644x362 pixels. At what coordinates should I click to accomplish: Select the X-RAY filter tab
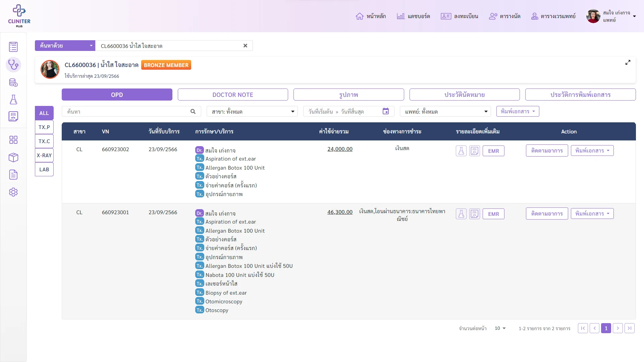click(x=44, y=155)
